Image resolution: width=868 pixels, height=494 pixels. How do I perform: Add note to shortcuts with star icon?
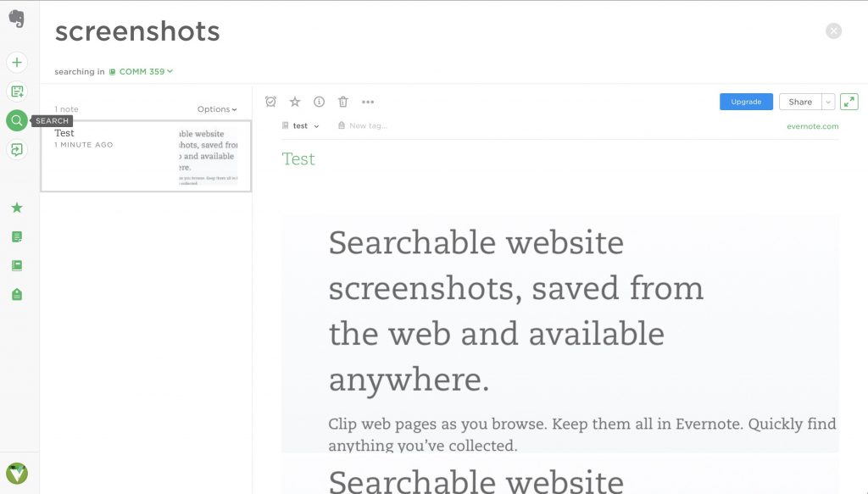(295, 102)
